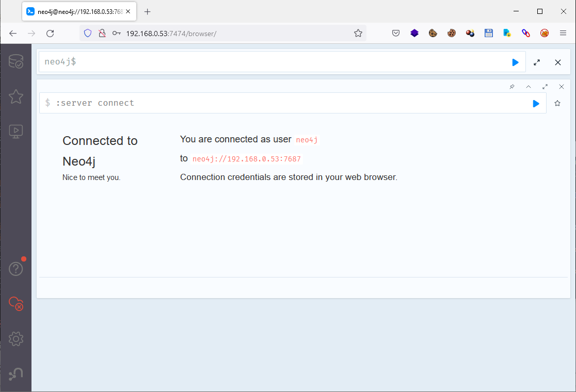Expand the main editor to fullscreen

(x=537, y=62)
